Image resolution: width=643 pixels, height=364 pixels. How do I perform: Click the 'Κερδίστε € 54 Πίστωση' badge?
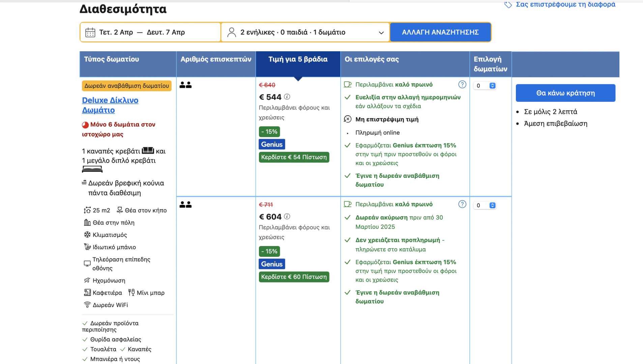coord(294,157)
